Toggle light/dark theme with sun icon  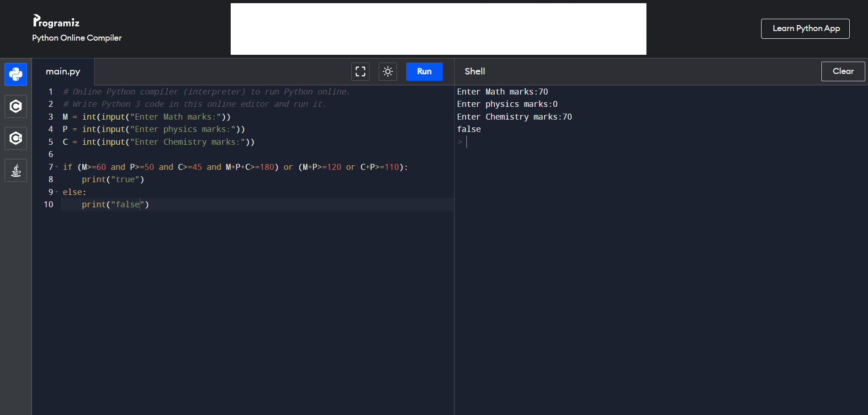click(x=387, y=72)
